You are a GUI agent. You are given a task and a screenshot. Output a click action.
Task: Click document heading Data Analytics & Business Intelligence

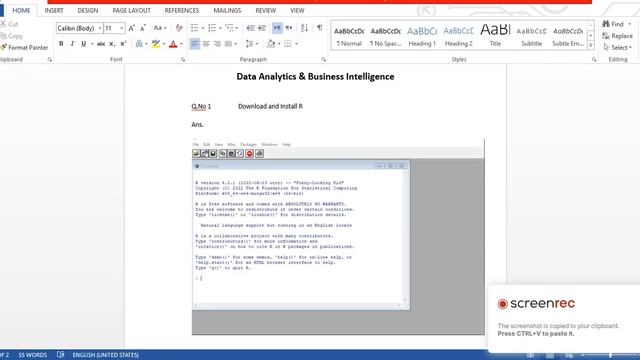pyautogui.click(x=315, y=77)
